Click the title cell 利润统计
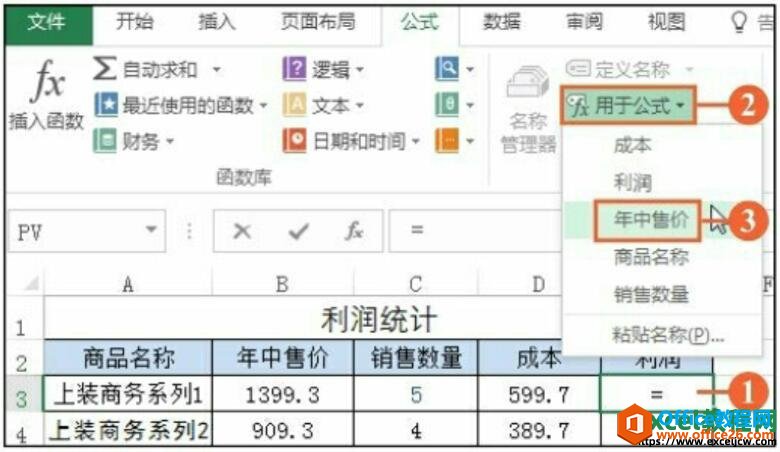Screen dimensions: 780x452 (x=379, y=319)
